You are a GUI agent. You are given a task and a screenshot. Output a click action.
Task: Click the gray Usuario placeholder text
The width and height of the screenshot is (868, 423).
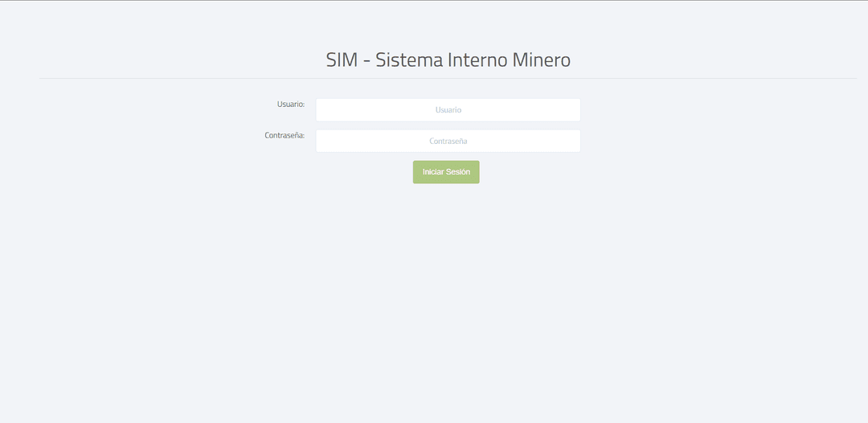point(448,110)
